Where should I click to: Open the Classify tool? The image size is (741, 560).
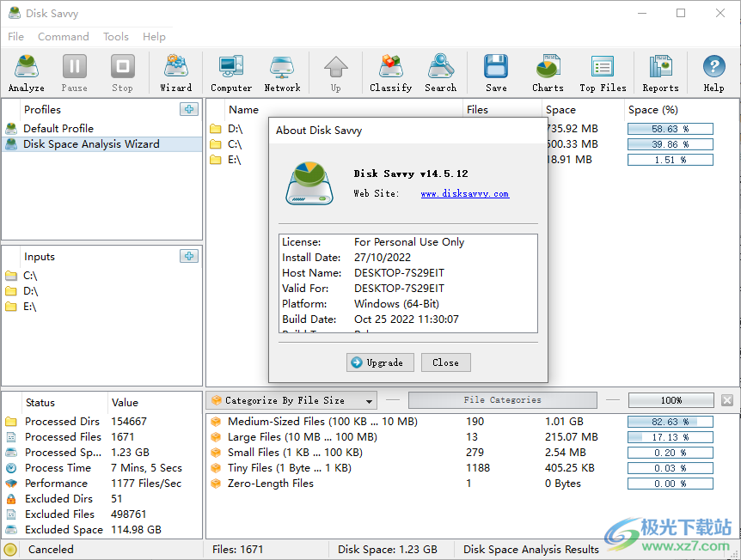tap(391, 73)
